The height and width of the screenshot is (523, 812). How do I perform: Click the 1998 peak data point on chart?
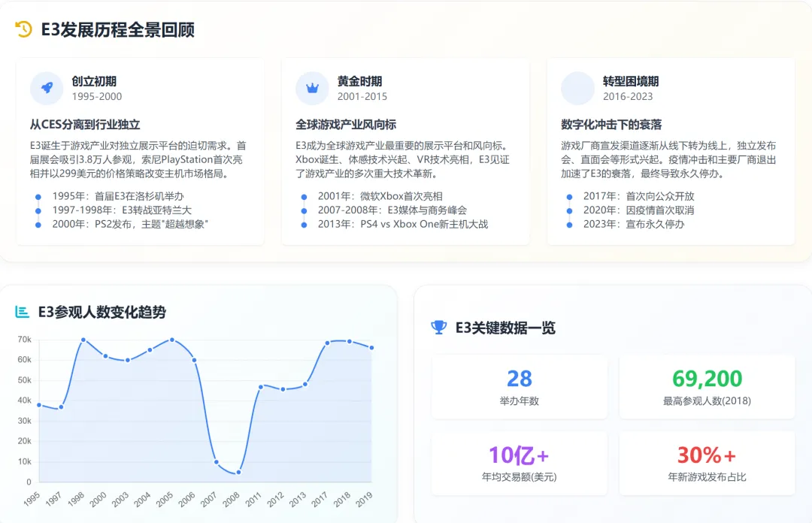pyautogui.click(x=83, y=340)
